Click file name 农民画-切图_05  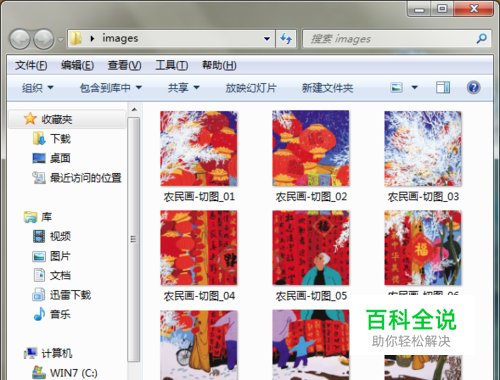(311, 296)
